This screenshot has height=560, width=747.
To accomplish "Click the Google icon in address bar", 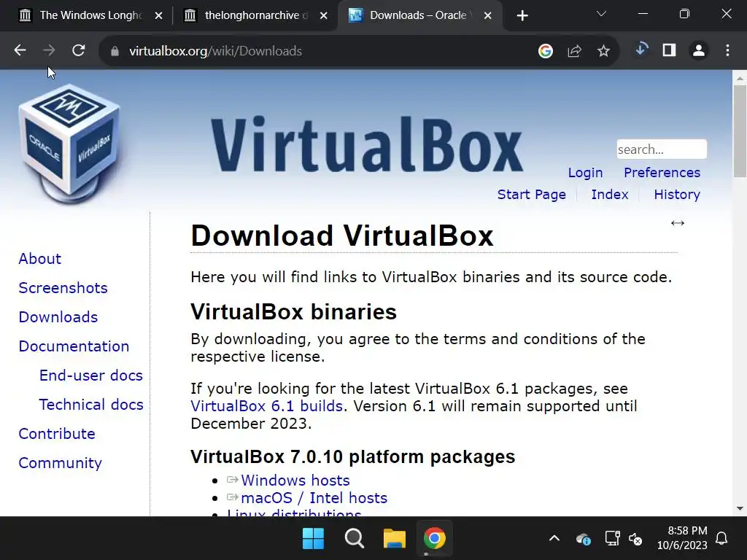I will 546,50.
